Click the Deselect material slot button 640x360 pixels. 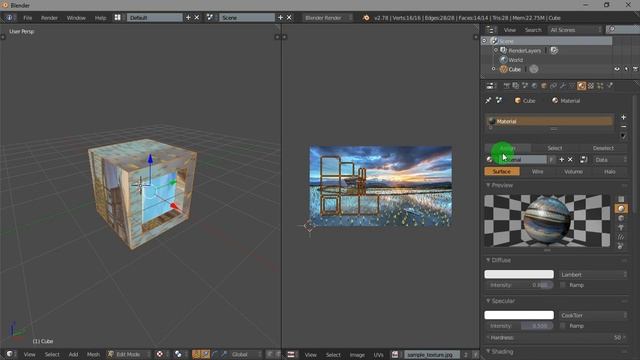tap(603, 148)
